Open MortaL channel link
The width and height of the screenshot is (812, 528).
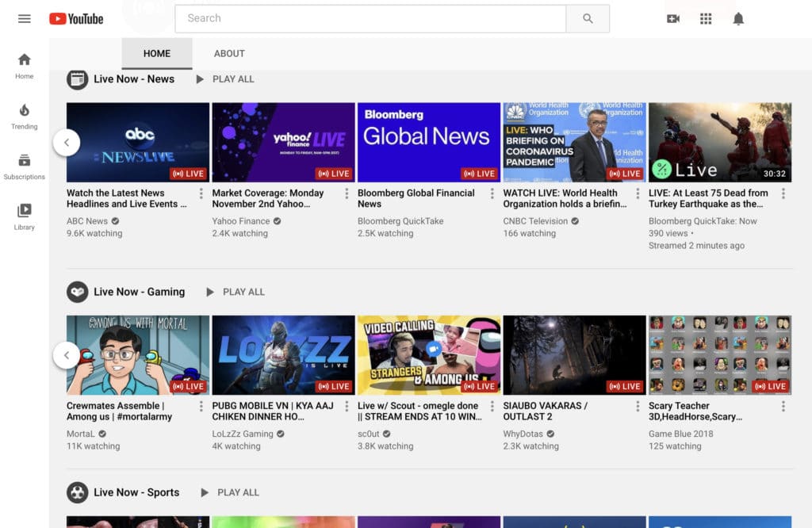pyautogui.click(x=81, y=434)
